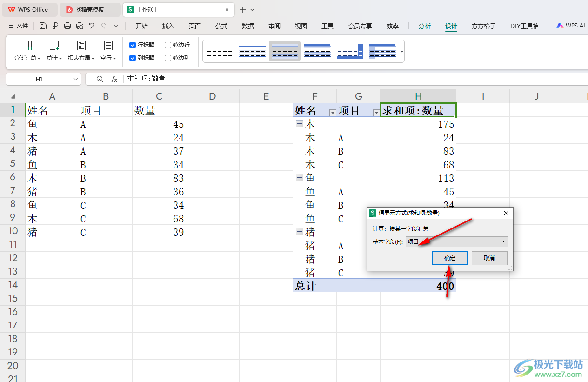Switch to the 插入 ribbon tab
This screenshot has height=382, width=588.
point(168,26)
